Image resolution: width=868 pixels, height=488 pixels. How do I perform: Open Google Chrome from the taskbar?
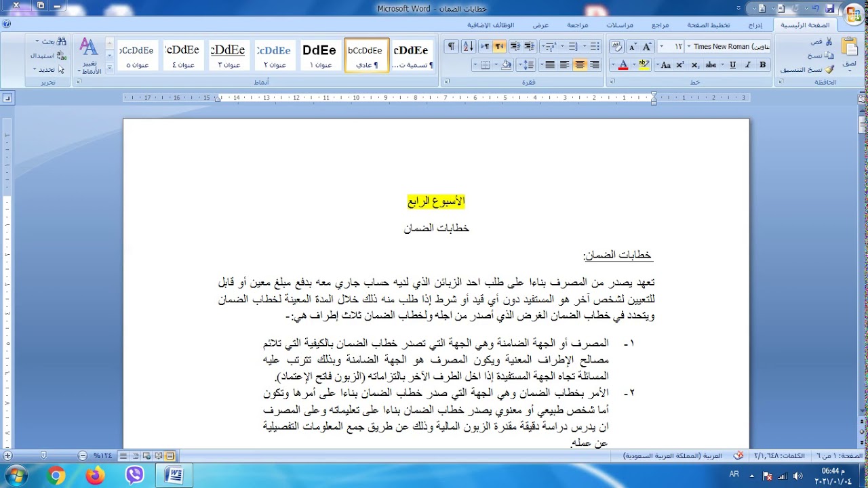pyautogui.click(x=56, y=476)
